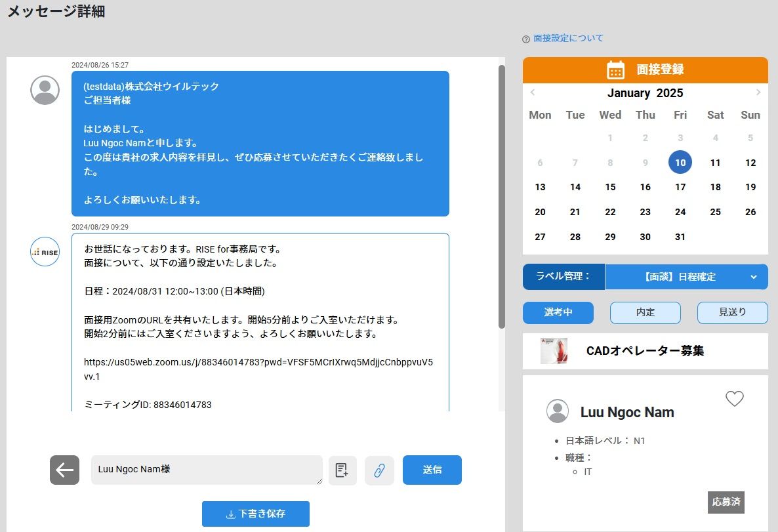Click the CADオペレーター募集 job title
Image resolution: width=778 pixels, height=532 pixels.
[645, 351]
